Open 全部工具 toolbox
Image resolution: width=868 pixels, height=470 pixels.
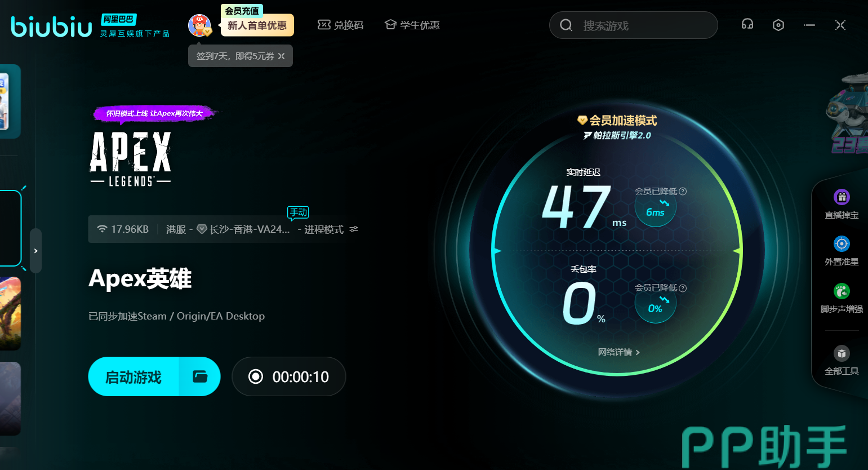(842, 360)
